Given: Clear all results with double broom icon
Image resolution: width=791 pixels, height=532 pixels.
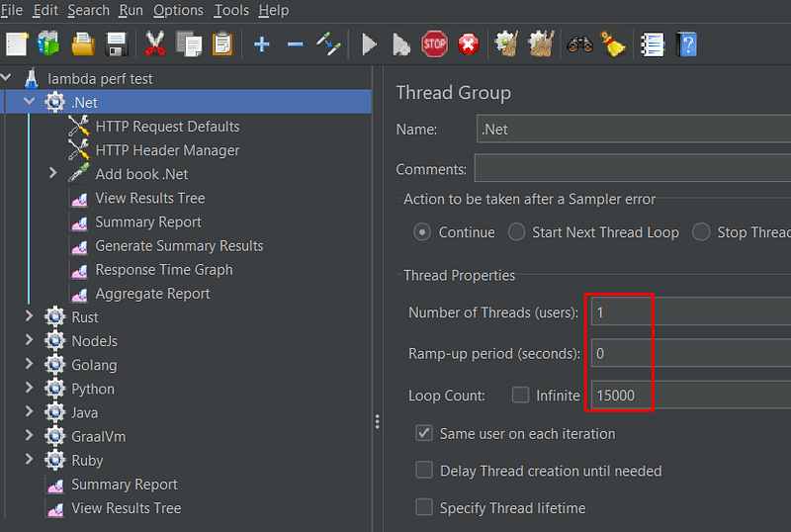Looking at the screenshot, I should 541,44.
